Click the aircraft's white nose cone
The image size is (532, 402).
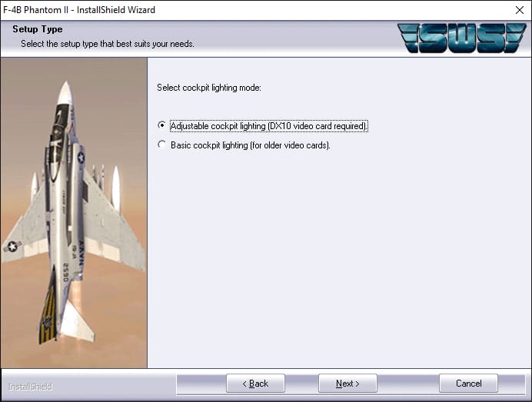pyautogui.click(x=65, y=92)
